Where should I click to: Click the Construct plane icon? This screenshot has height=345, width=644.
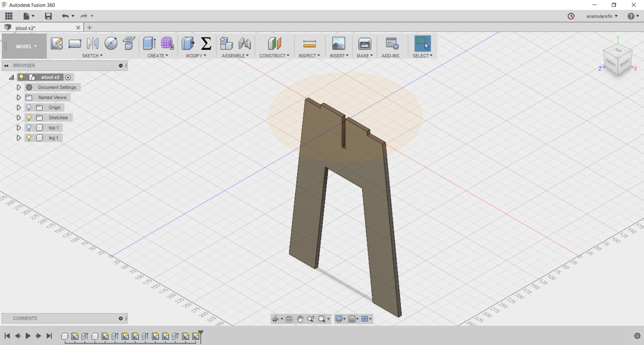pos(274,44)
